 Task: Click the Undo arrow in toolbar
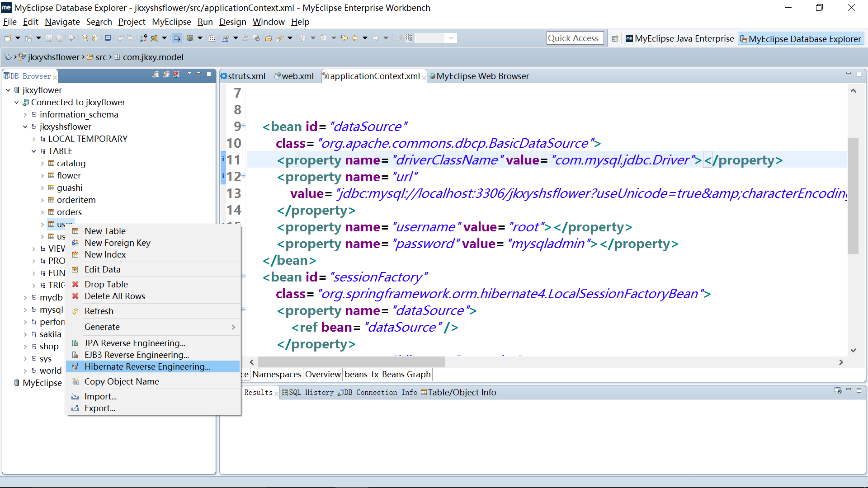pyautogui.click(x=120, y=38)
